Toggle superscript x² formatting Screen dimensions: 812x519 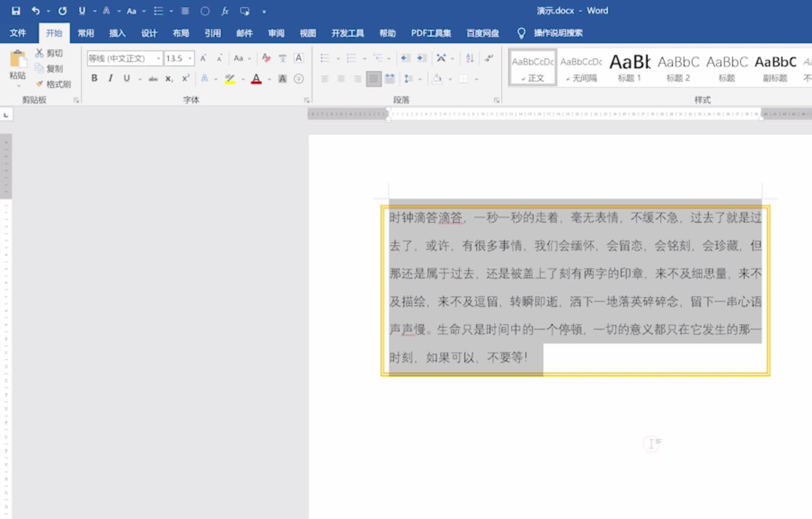186,78
